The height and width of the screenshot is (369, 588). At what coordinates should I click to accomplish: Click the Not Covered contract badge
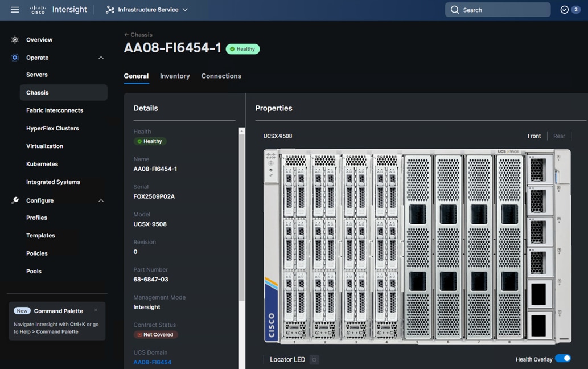pyautogui.click(x=155, y=334)
